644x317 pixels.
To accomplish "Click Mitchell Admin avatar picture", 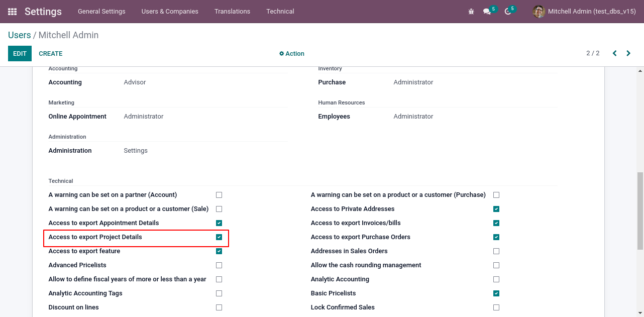I will pos(539,12).
